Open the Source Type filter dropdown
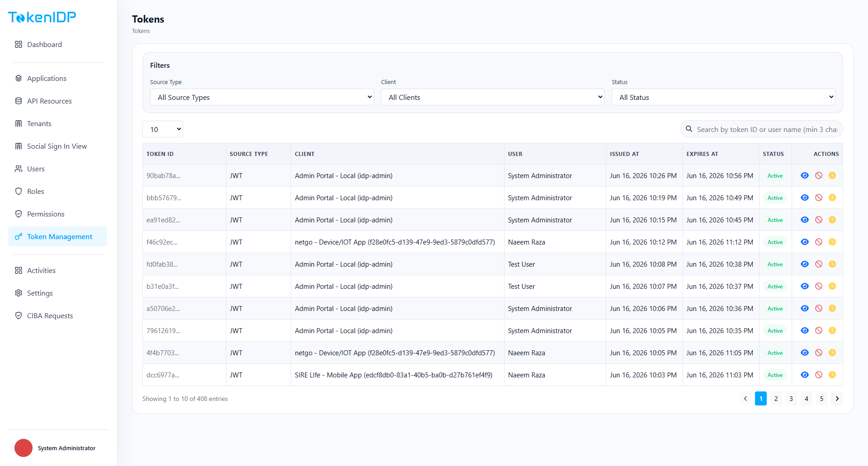 (x=262, y=97)
